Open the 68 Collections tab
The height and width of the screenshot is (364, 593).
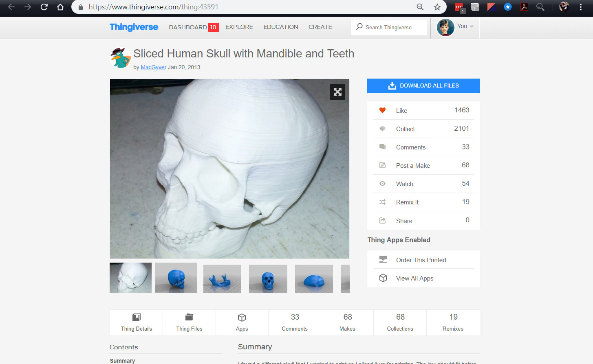[400, 322]
